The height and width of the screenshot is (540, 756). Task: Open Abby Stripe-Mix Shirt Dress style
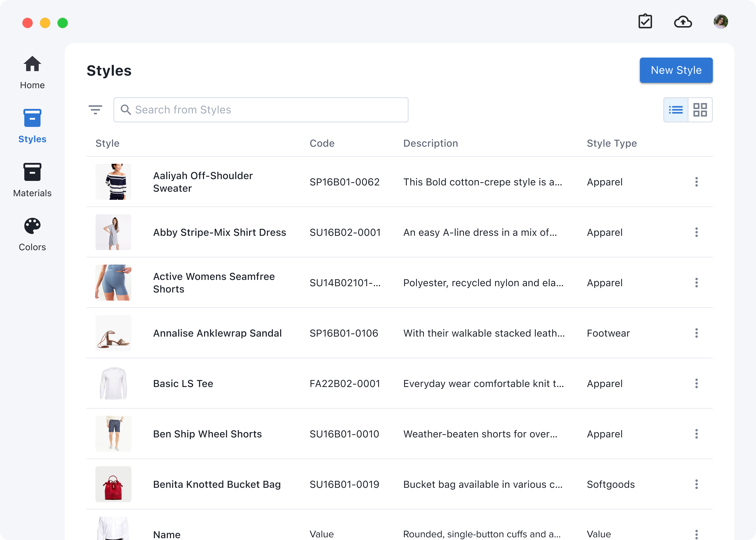(x=219, y=232)
